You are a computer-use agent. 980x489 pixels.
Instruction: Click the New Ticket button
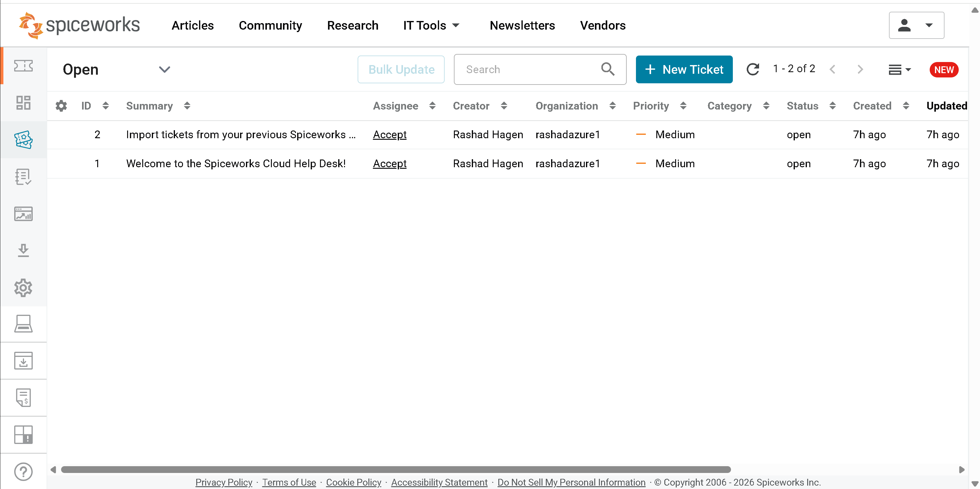click(x=684, y=70)
